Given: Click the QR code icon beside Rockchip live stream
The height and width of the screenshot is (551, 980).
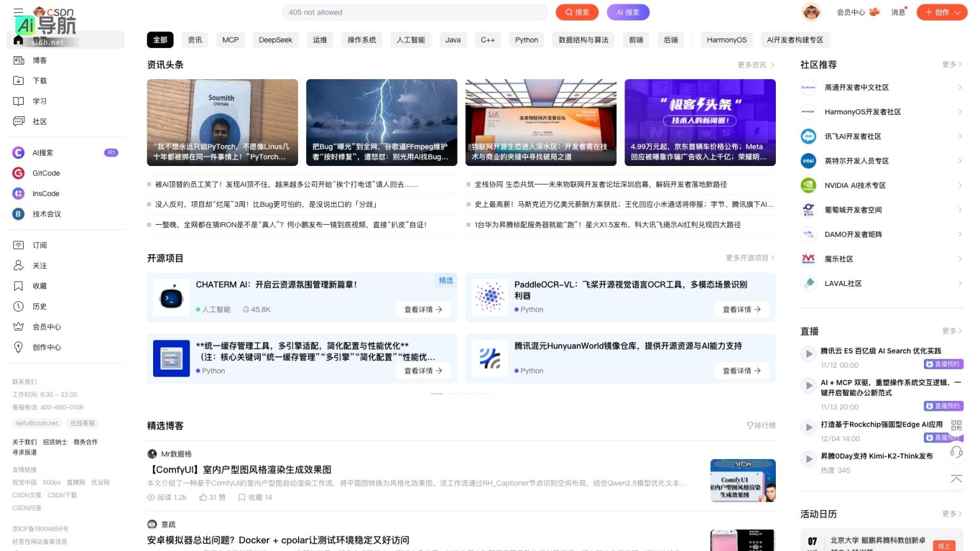Looking at the screenshot, I should [x=956, y=425].
